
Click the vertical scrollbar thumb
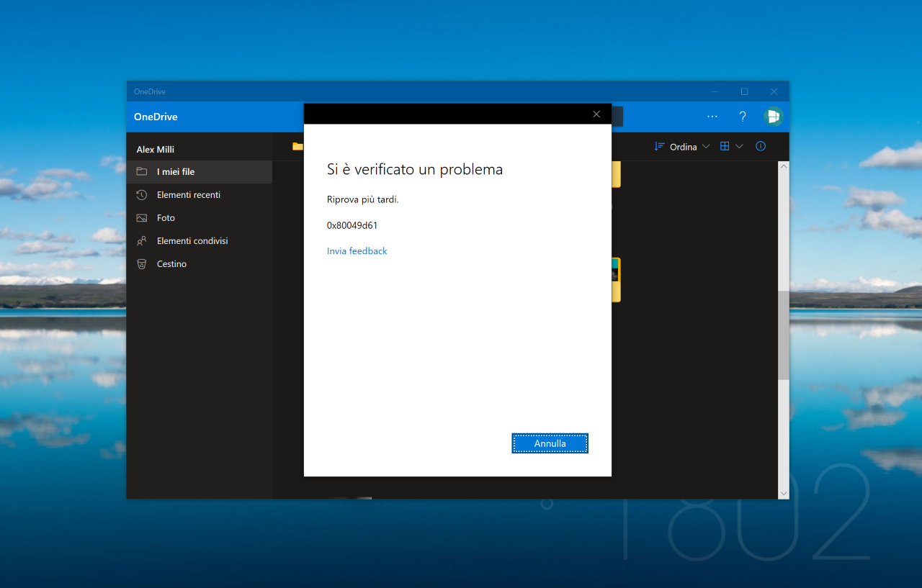click(784, 335)
